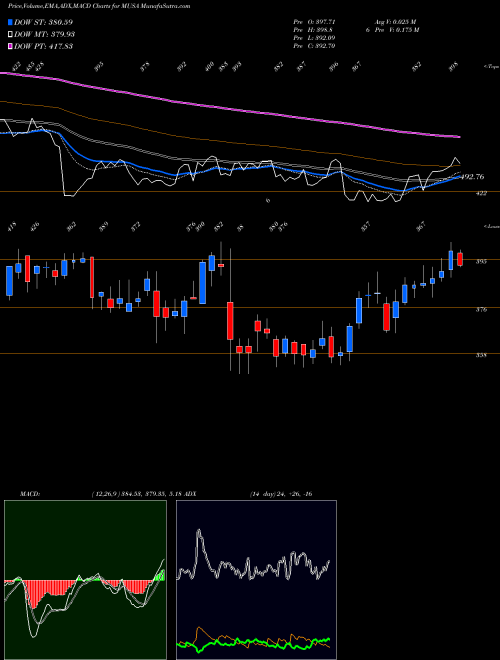
Task: Click the 422 axis label beside the EMA chart
Action: [481, 193]
